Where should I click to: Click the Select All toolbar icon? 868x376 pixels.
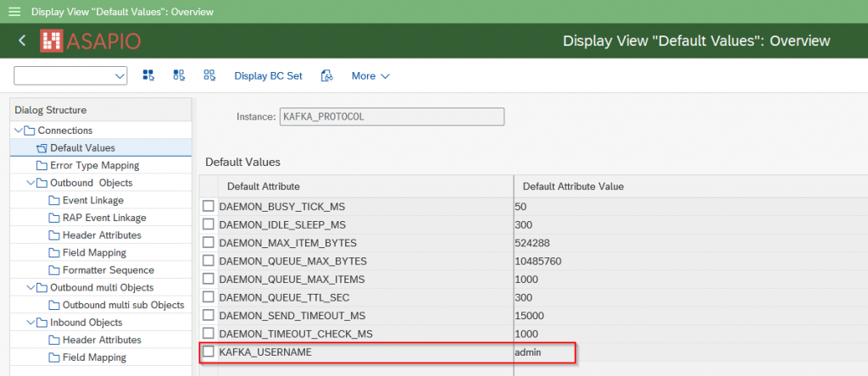(149, 75)
